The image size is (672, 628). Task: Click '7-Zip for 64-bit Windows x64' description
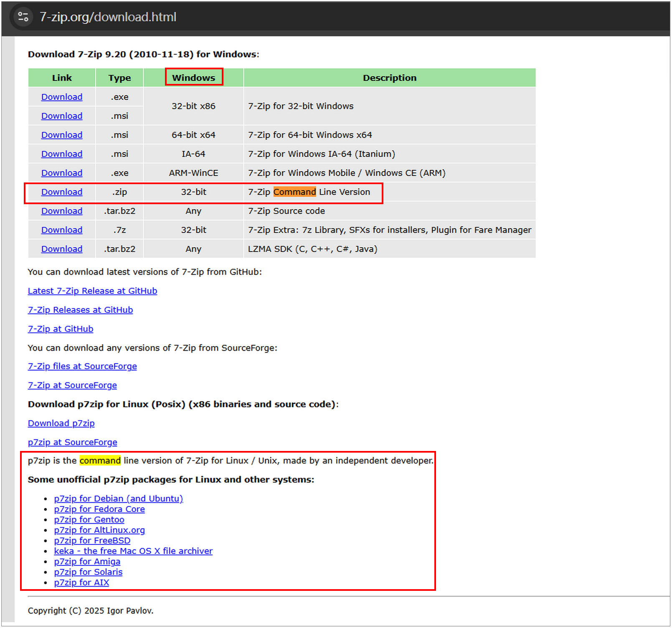click(310, 135)
